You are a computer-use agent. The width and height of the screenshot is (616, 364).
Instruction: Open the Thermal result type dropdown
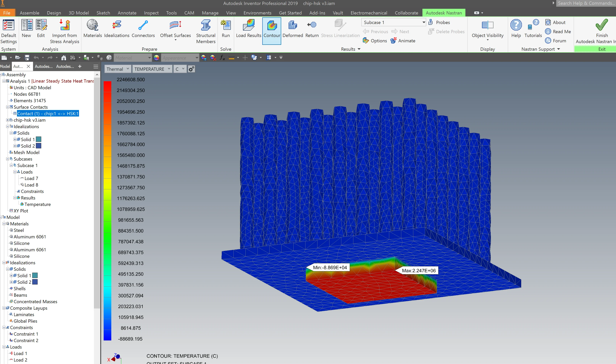118,69
